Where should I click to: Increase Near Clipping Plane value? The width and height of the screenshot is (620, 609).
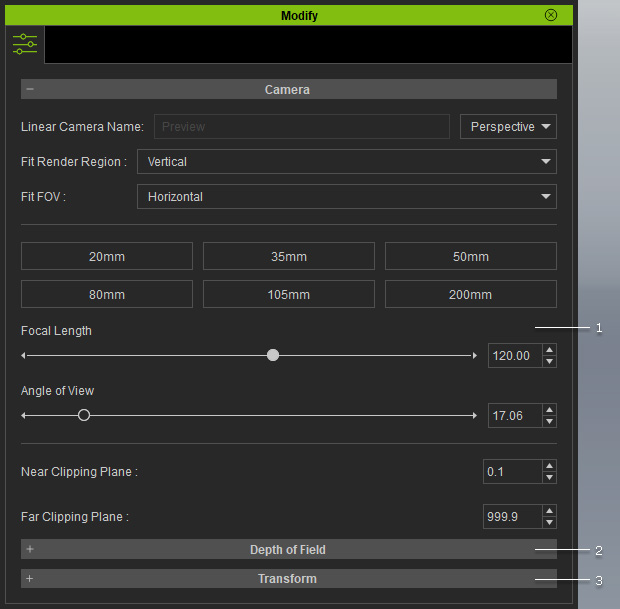[x=549, y=465]
